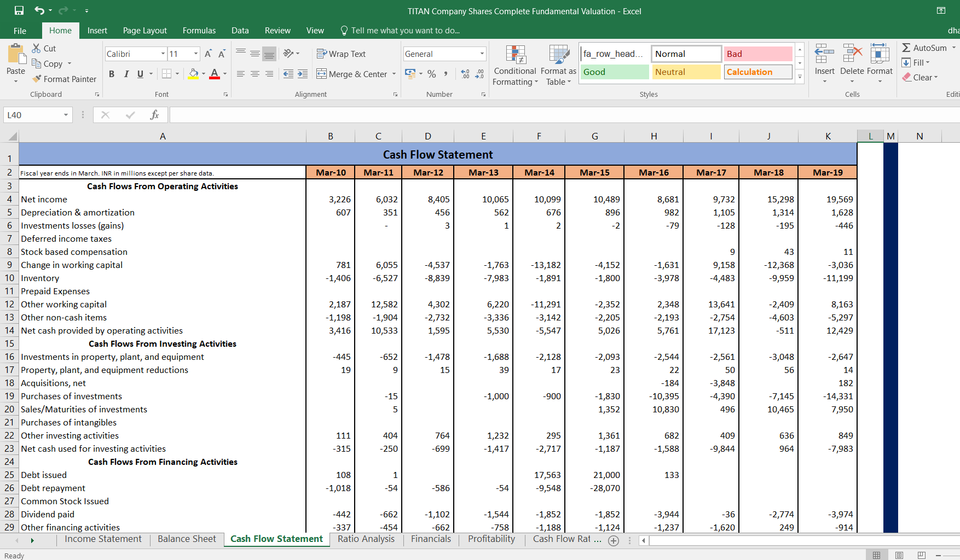Increase cell indent
This screenshot has width=960, height=560.
click(303, 74)
